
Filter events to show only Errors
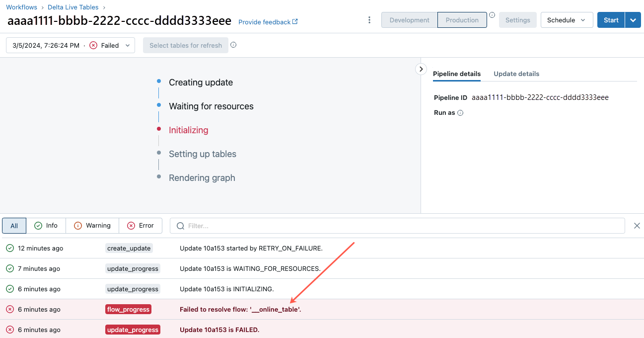(141, 225)
